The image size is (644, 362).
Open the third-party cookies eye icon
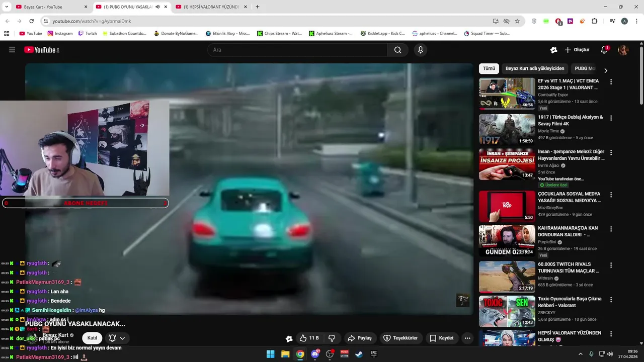click(x=506, y=21)
